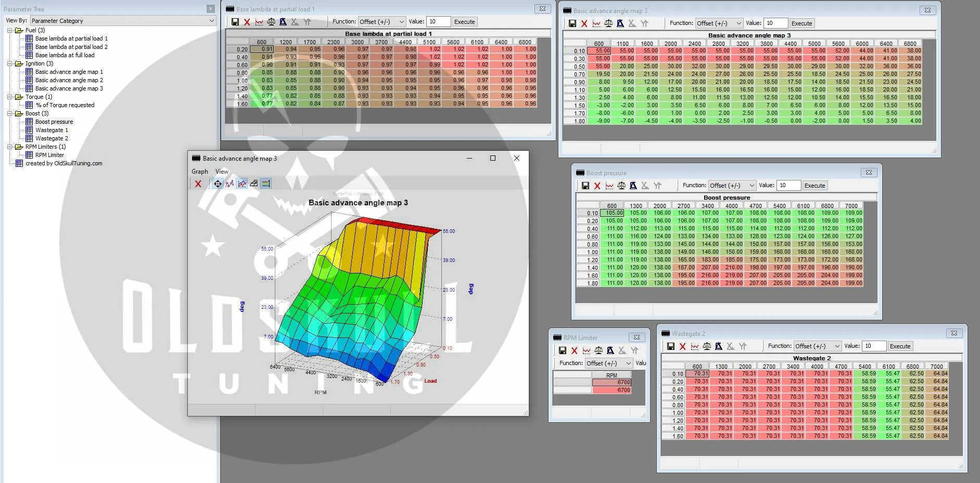
Task: Click Execute in the Wastegate 2 window
Action: [x=900, y=346]
